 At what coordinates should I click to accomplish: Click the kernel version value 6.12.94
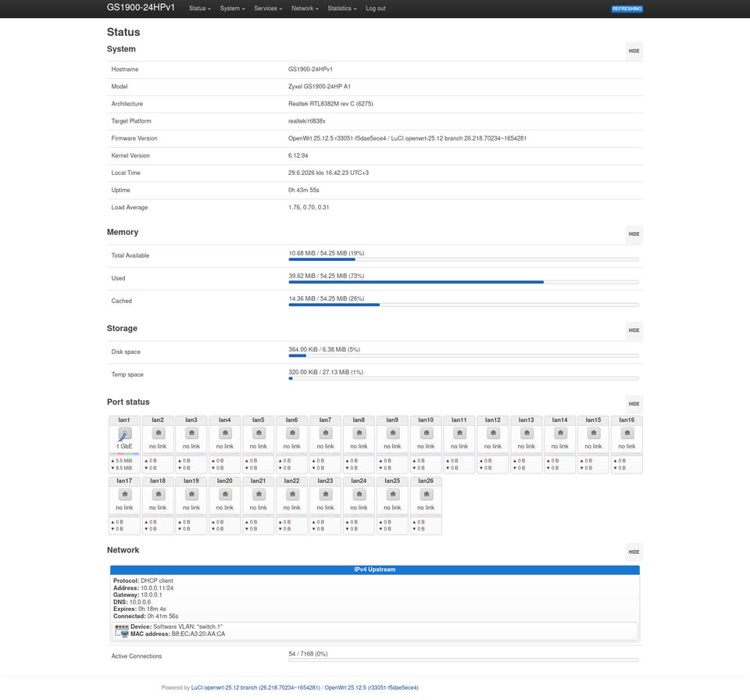click(298, 155)
